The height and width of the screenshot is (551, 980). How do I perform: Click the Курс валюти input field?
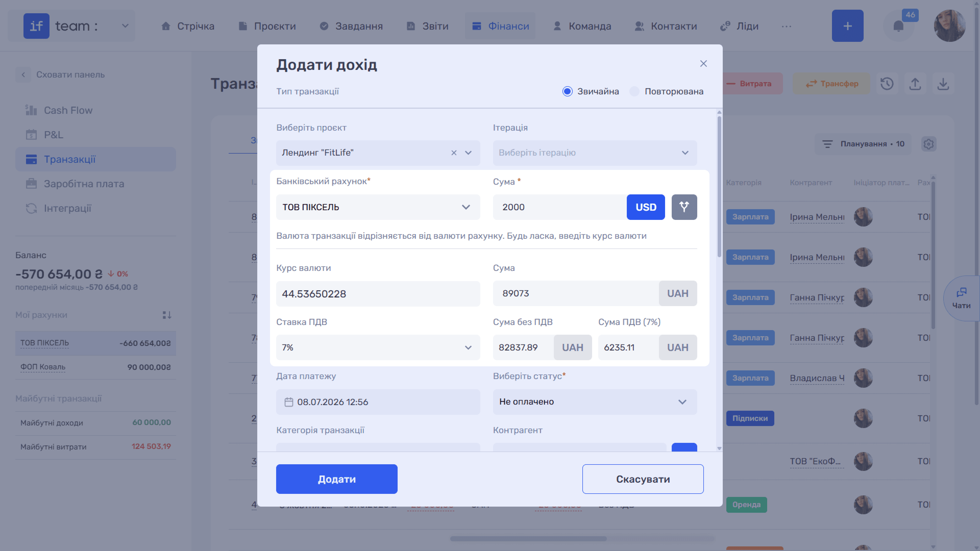point(378,294)
